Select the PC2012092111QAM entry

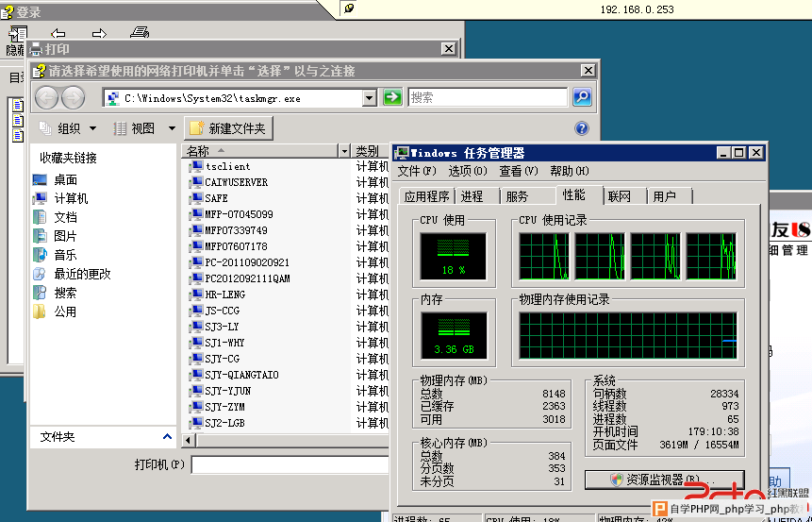(x=240, y=278)
